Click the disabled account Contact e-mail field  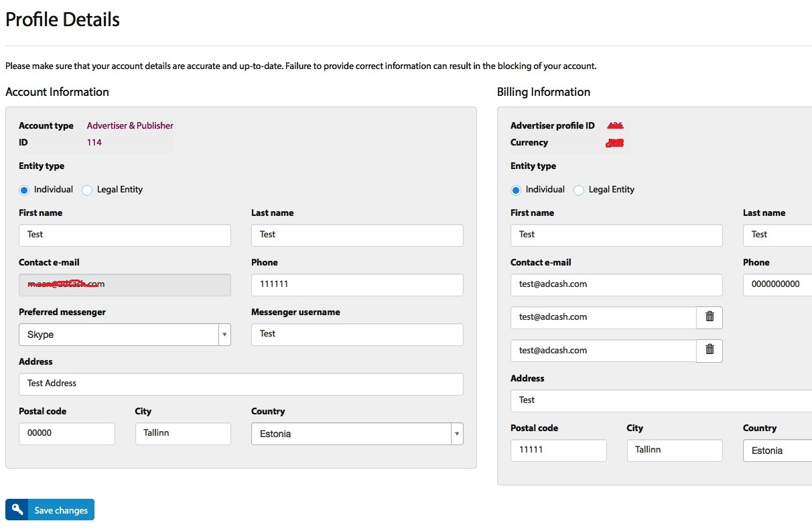point(125,285)
